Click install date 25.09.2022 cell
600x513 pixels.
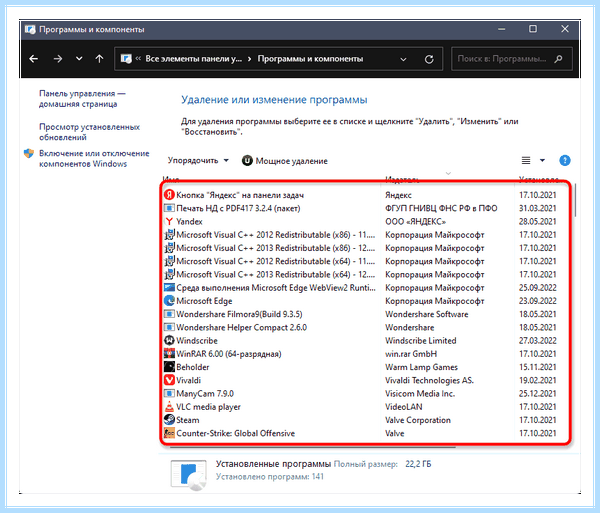click(x=538, y=288)
